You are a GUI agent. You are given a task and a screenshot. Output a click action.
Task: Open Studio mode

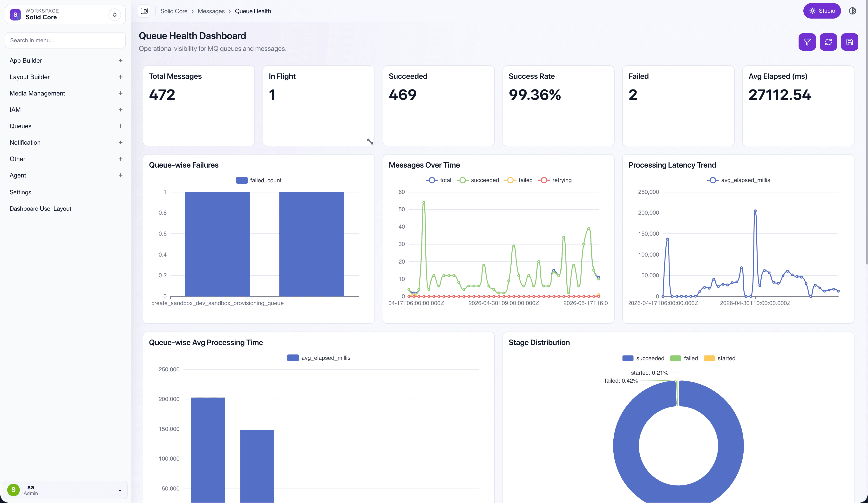822,11
